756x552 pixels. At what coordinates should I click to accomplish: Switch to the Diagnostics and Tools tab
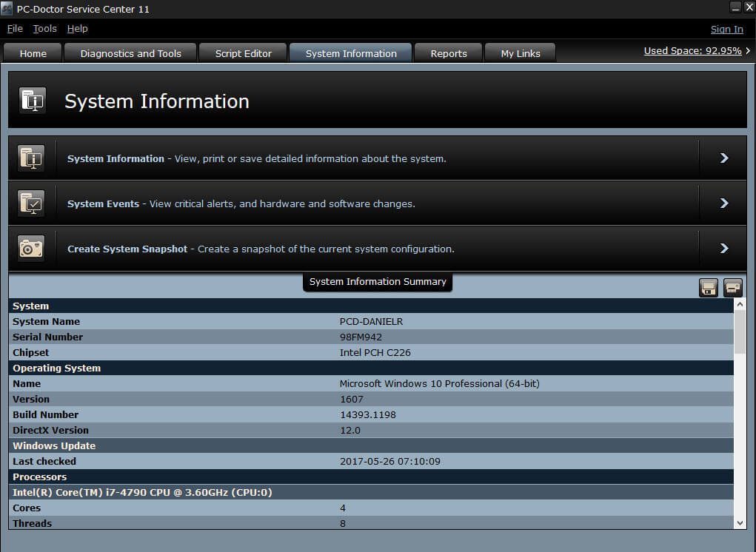tap(130, 53)
